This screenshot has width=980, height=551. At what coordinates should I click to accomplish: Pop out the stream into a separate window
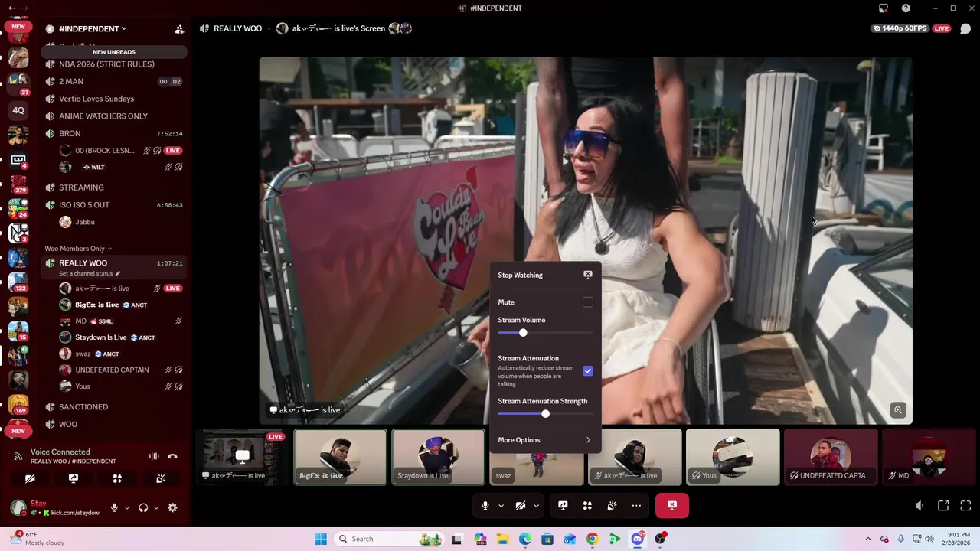(x=943, y=505)
